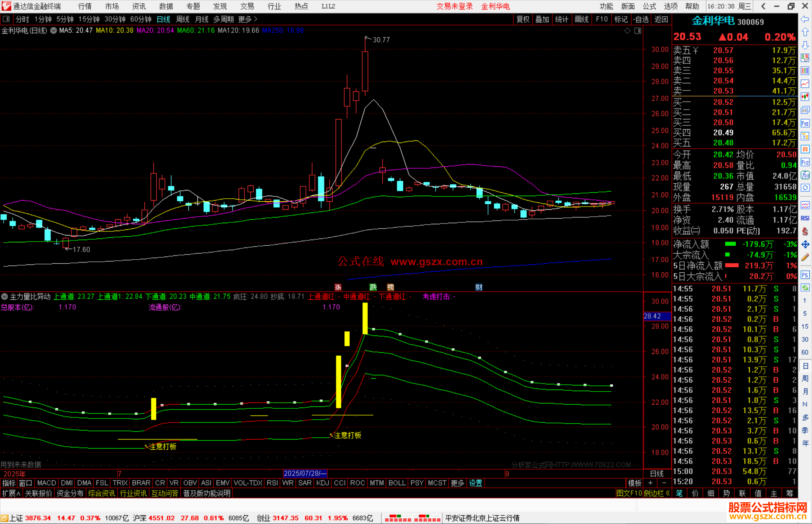Screen dimensions: 812x524
Task: Select the 年 period in right sidebar
Action: click(x=805, y=443)
